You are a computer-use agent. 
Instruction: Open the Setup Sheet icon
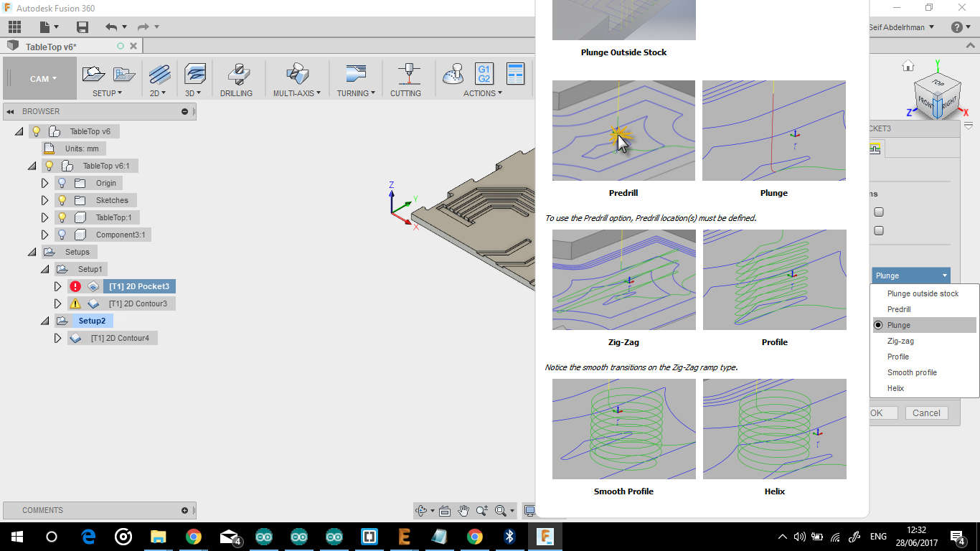(x=516, y=74)
